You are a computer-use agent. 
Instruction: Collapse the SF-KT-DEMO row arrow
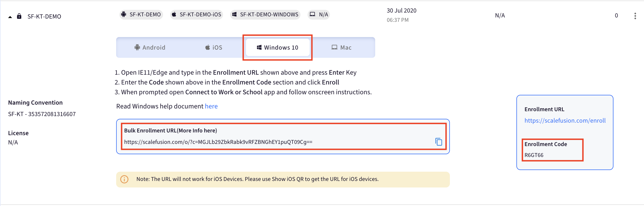click(10, 17)
